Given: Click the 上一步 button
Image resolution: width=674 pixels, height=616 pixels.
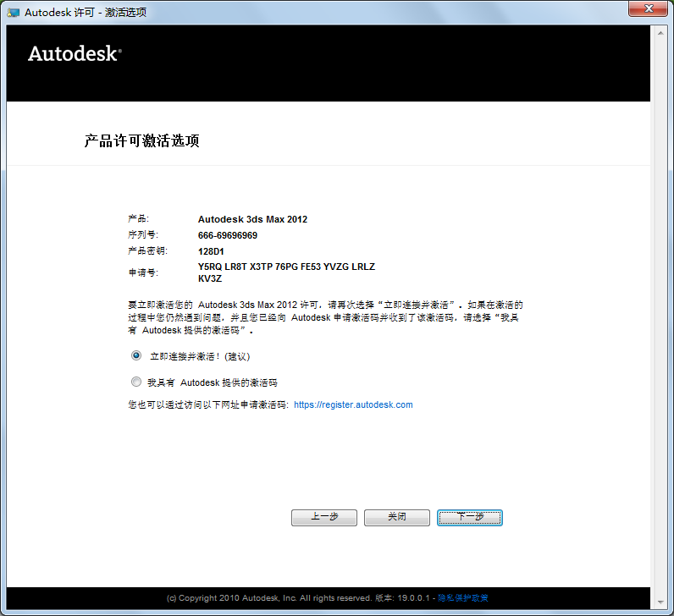Looking at the screenshot, I should [324, 518].
